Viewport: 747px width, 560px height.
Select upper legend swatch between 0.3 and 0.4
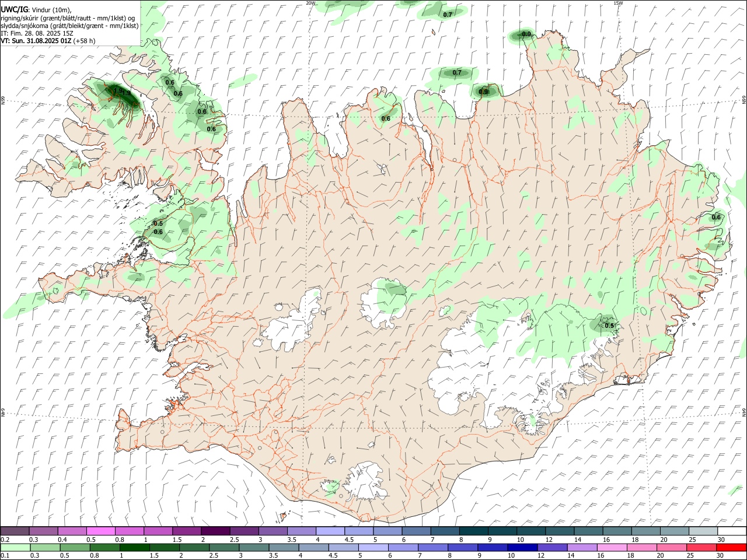pos(43,531)
